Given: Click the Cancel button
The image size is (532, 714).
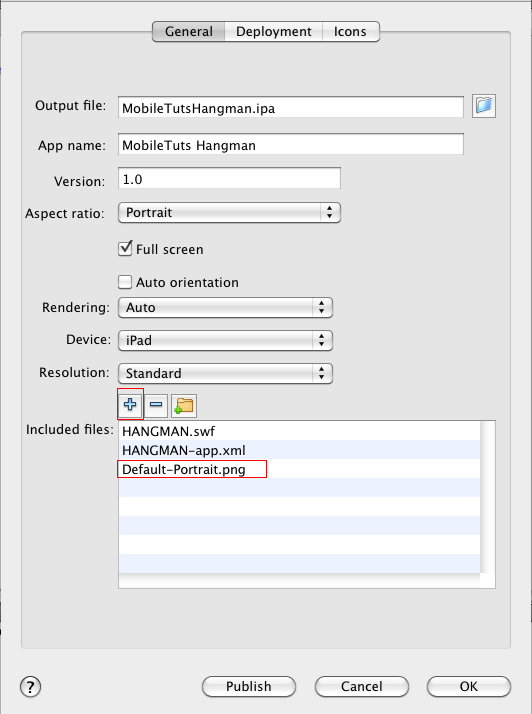Looking at the screenshot, I should tap(362, 686).
